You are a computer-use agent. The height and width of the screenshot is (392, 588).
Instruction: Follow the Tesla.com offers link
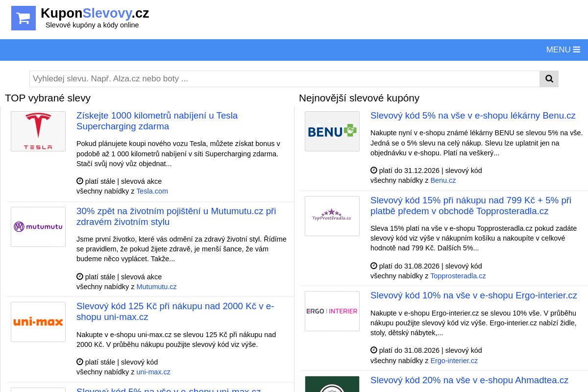152,191
